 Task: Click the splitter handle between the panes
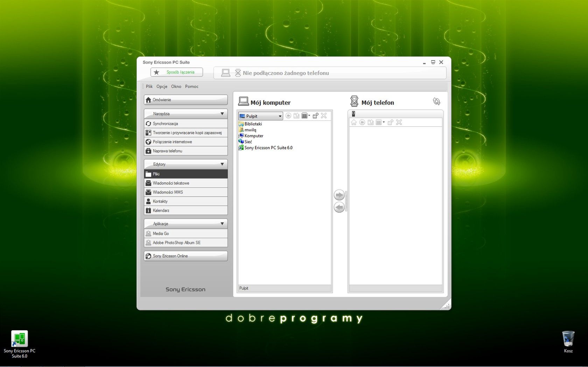[346, 201]
